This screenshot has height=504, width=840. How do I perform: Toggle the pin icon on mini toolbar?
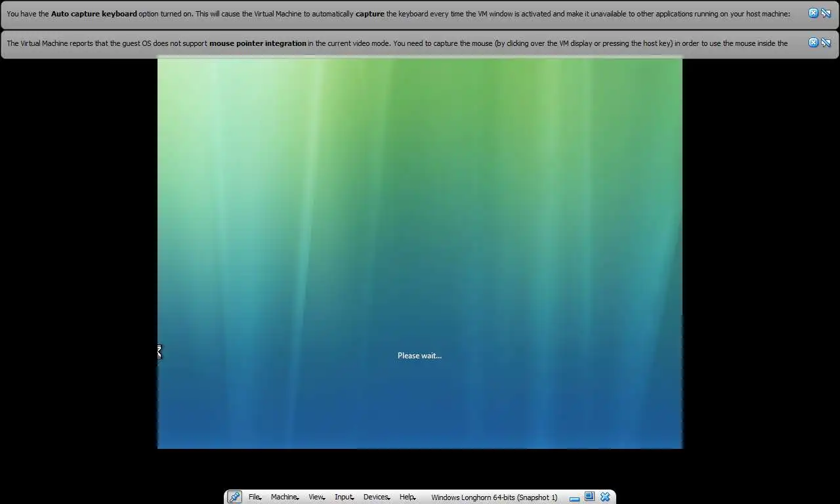(234, 497)
